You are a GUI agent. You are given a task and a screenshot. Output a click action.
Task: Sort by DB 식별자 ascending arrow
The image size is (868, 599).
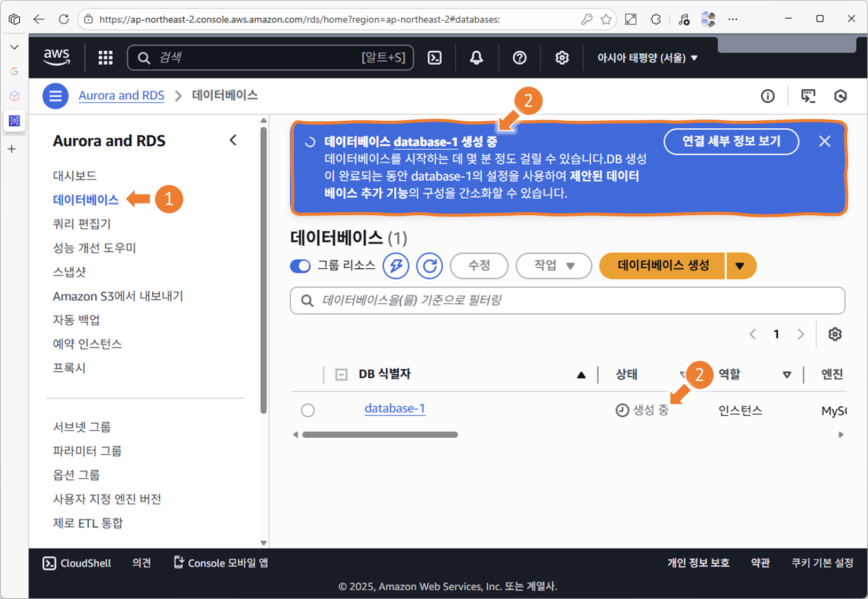pyautogui.click(x=581, y=375)
